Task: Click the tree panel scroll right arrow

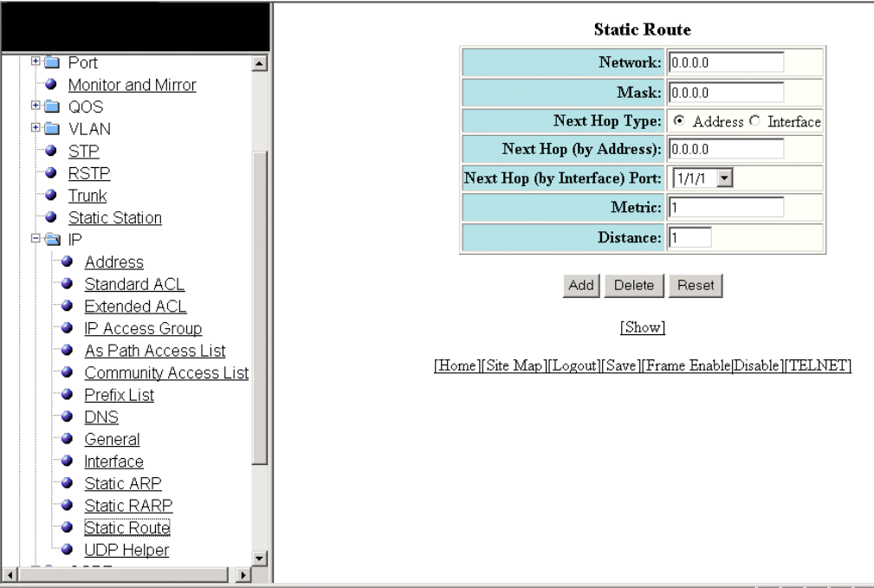Action: click(243, 574)
